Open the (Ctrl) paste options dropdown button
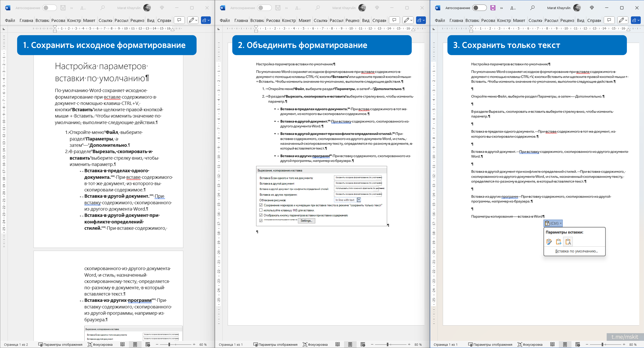Screen dimensions: 644x348 tap(553, 223)
